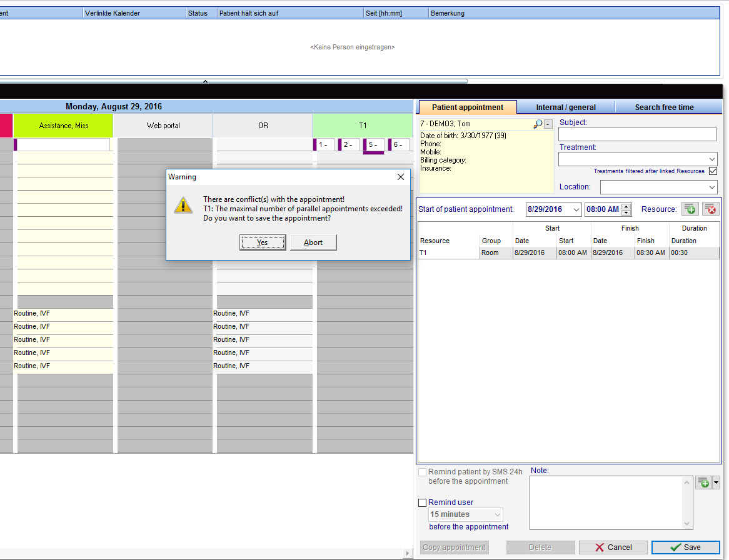This screenshot has height=560, width=729.
Task: Click Patient hält sich auf column header
Action: coord(291,13)
